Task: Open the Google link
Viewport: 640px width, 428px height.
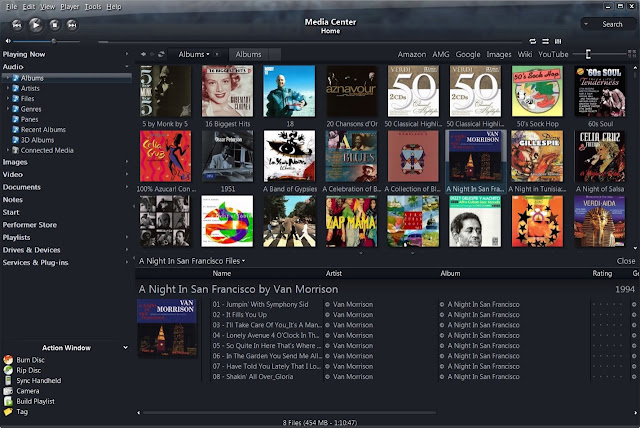Action: pyautogui.click(x=468, y=54)
